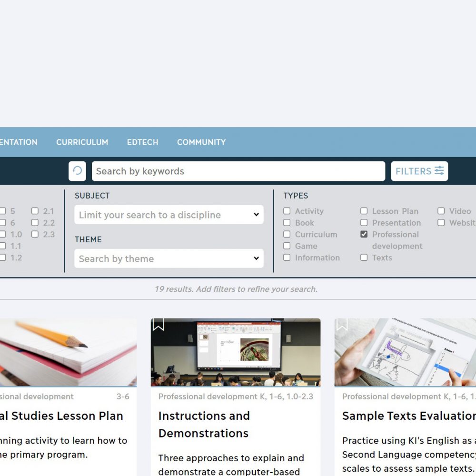Open the Search by theme dropdown

[x=169, y=258]
